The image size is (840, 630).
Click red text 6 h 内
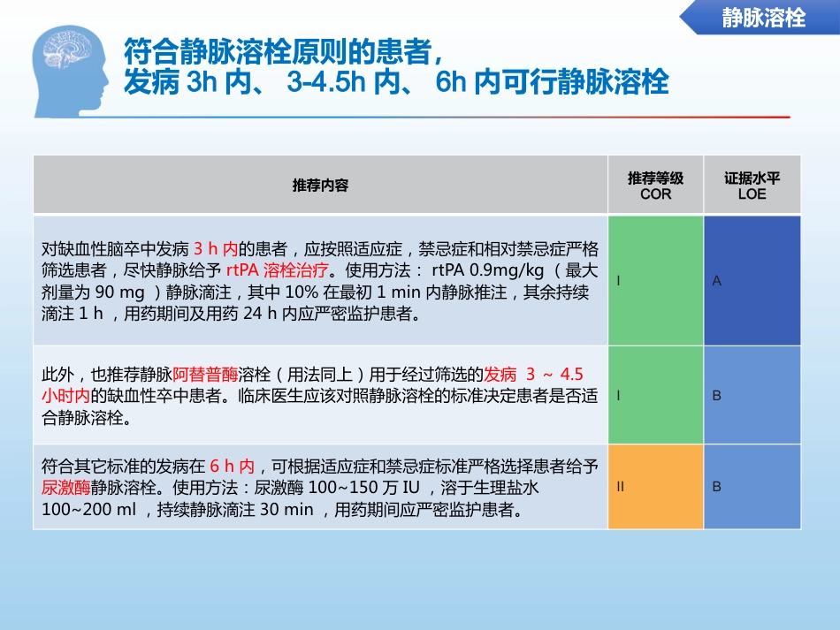pos(232,467)
